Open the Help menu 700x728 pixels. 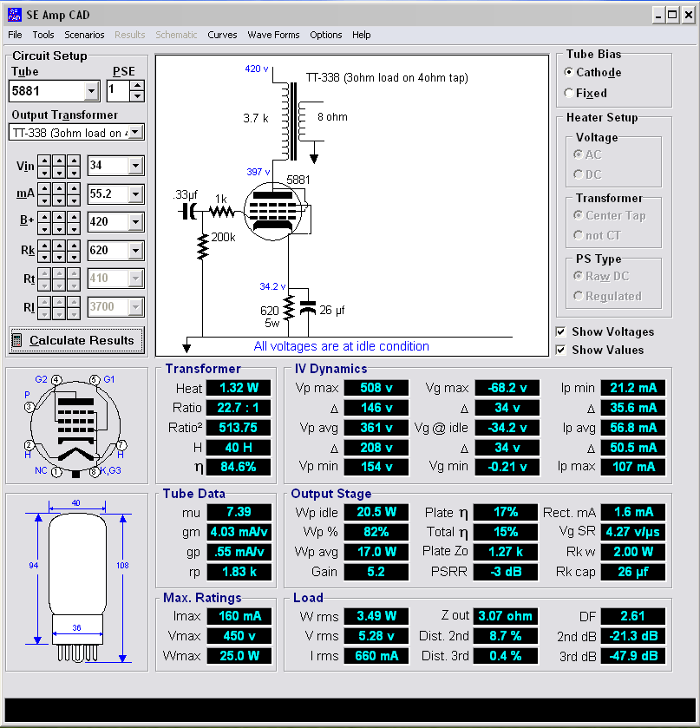(361, 35)
